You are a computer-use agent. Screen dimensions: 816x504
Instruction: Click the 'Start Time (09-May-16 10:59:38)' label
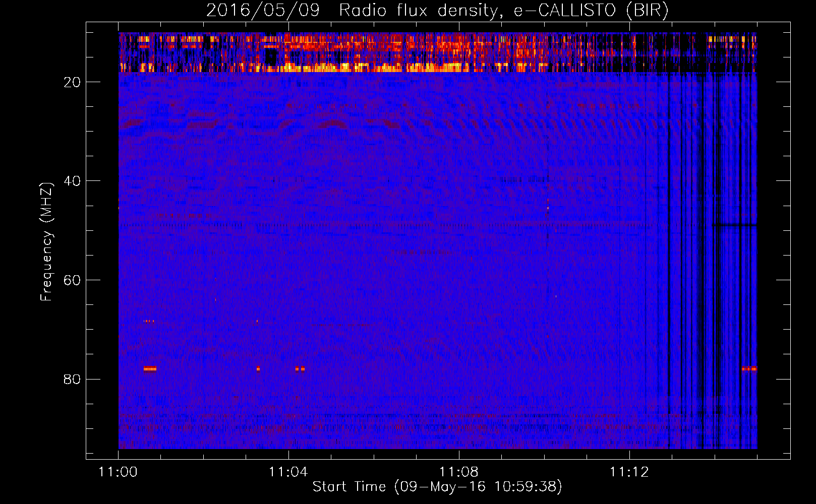click(437, 487)
